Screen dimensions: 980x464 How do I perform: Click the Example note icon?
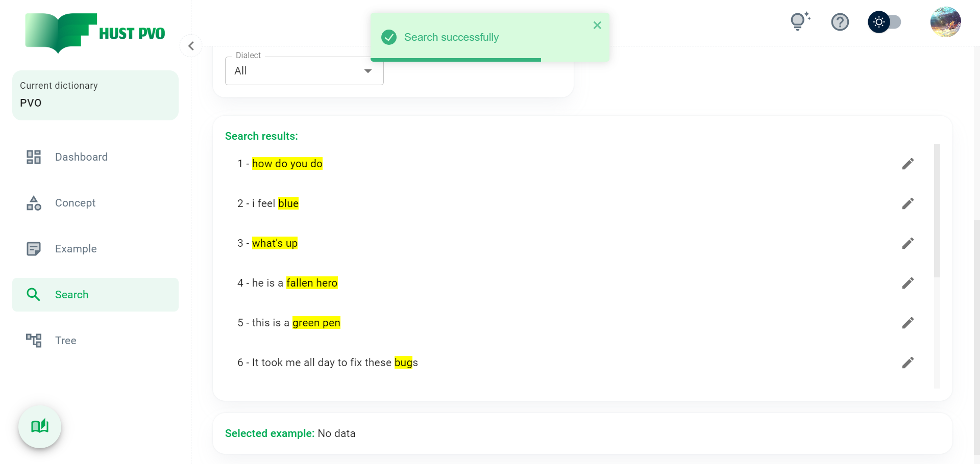coord(34,249)
